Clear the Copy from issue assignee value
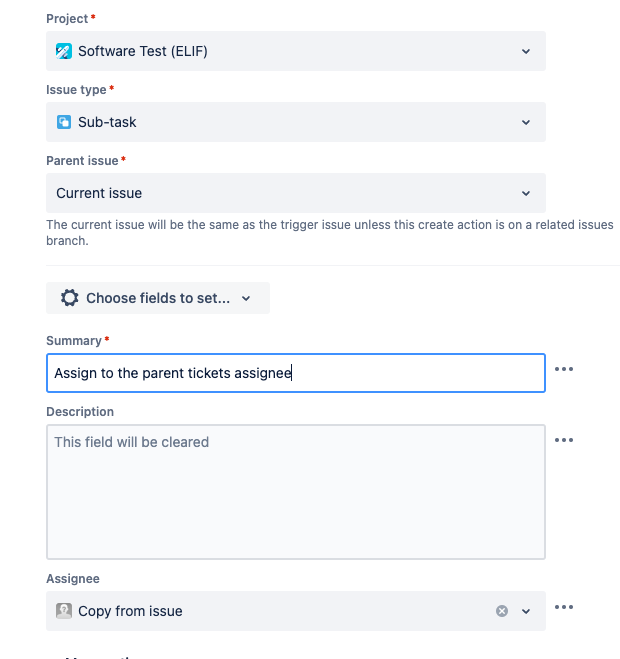 [501, 611]
